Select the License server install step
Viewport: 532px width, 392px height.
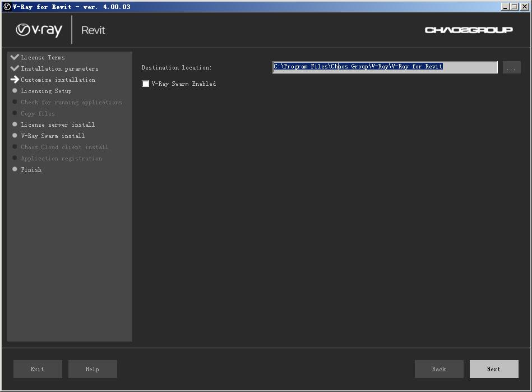(58, 124)
